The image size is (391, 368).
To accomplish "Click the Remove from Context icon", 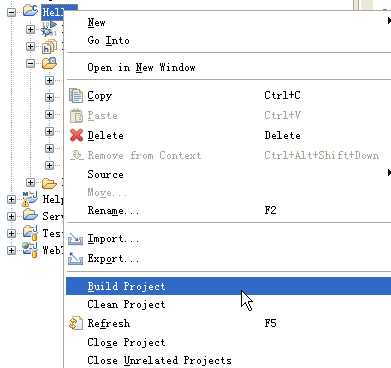I will tap(77, 155).
